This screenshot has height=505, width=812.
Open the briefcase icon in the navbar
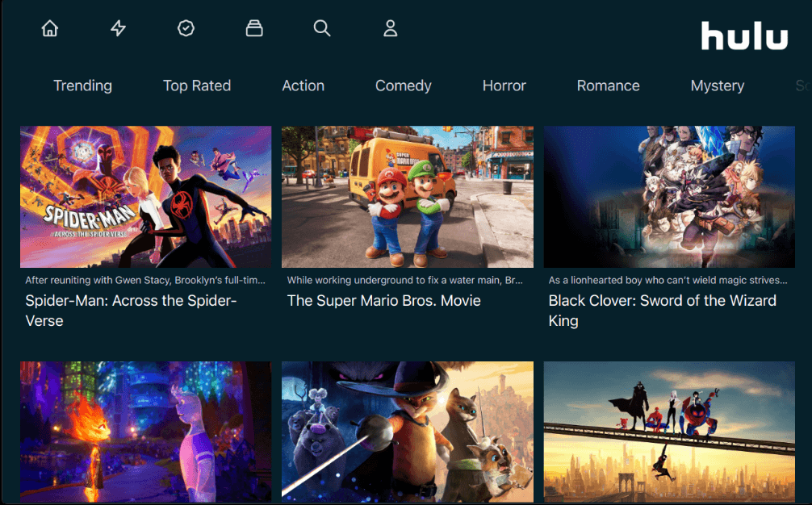coord(254,27)
